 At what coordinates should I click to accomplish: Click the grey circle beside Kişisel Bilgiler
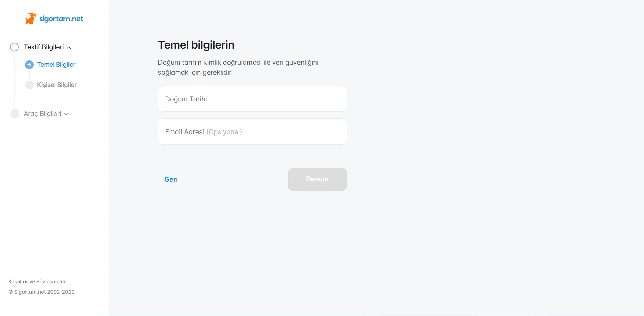29,85
